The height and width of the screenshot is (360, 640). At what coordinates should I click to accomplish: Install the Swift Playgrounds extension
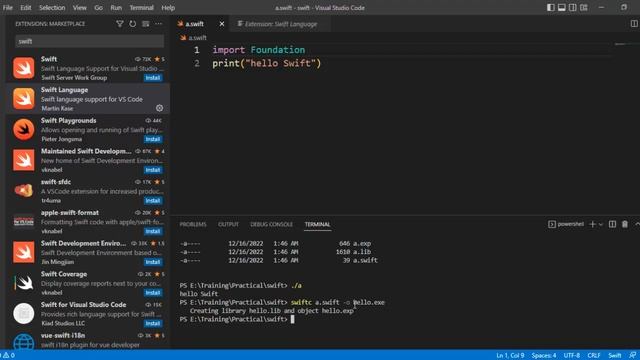(x=153, y=139)
